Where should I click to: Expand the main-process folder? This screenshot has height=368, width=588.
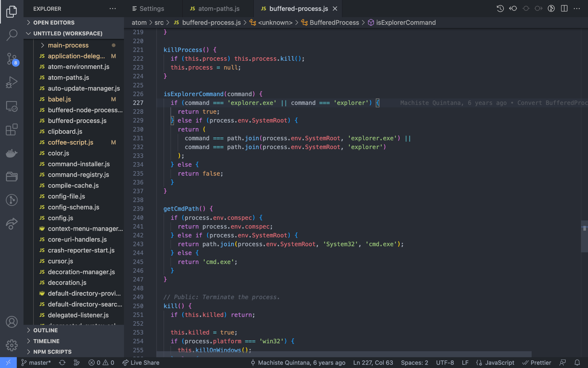point(68,45)
